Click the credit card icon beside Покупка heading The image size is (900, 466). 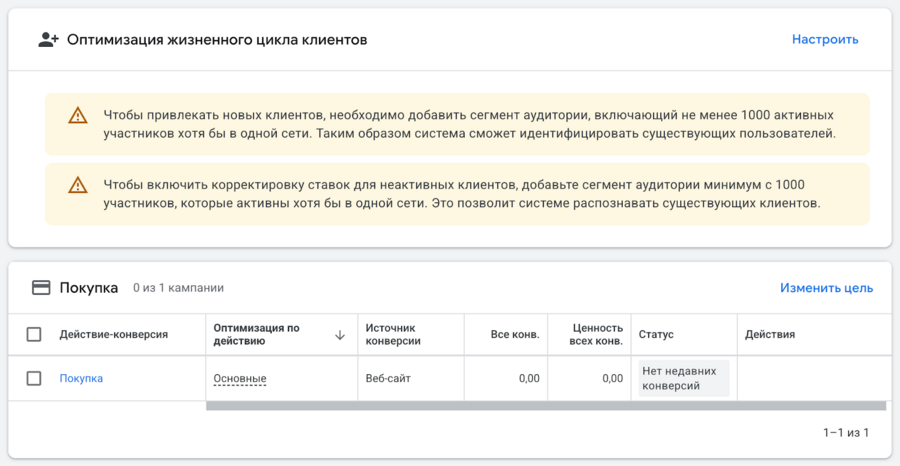tap(41, 288)
